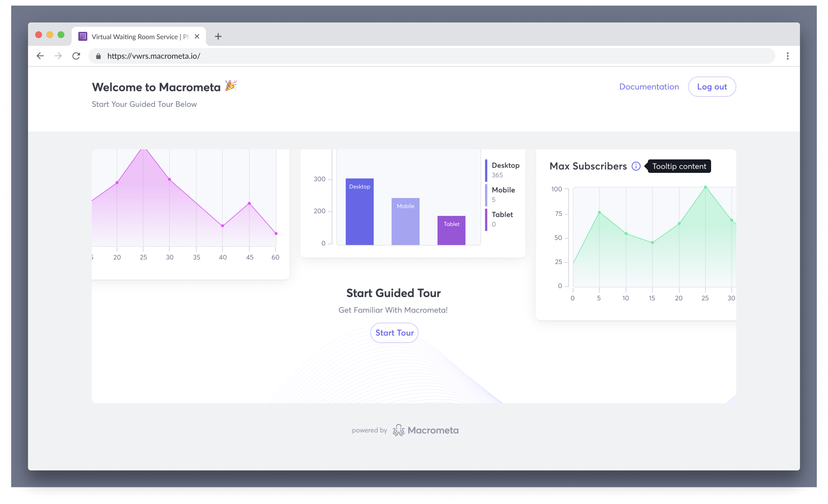828x504 pixels.
Task: Click the Macrometa logo in footer
Action: click(425, 430)
